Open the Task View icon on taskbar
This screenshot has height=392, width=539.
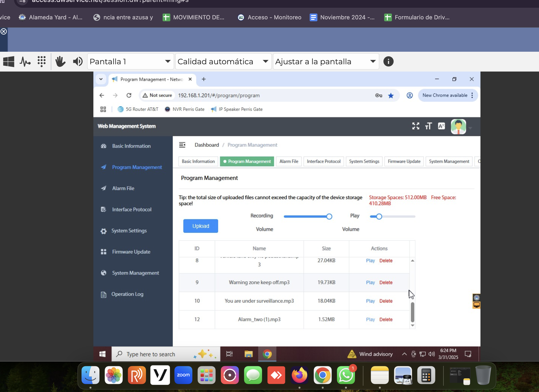[x=229, y=354]
